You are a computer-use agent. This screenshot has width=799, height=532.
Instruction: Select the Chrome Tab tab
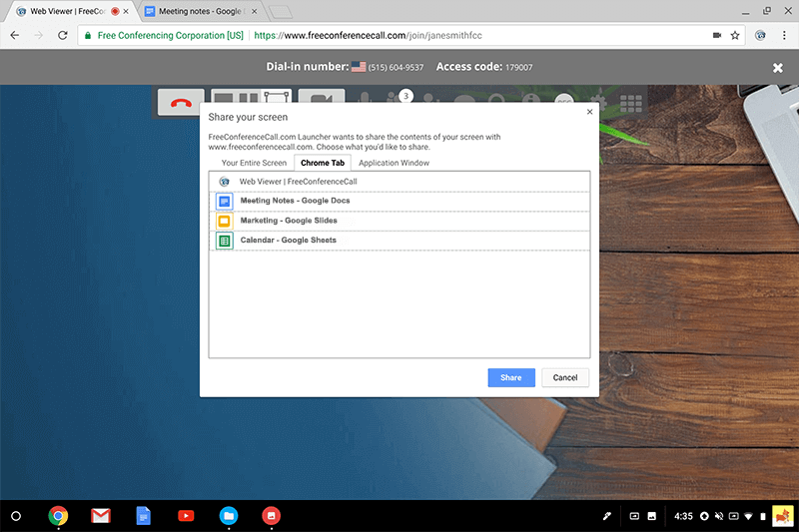tap(323, 163)
